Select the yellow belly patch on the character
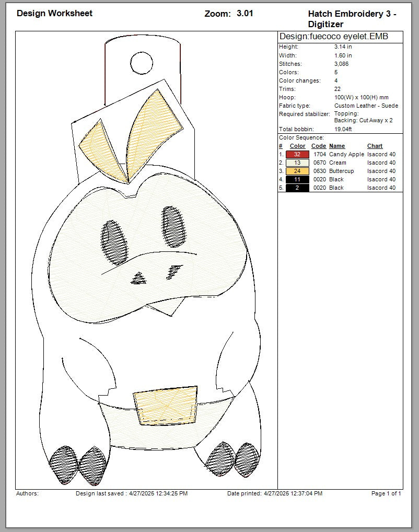The image size is (419, 532). tap(166, 405)
